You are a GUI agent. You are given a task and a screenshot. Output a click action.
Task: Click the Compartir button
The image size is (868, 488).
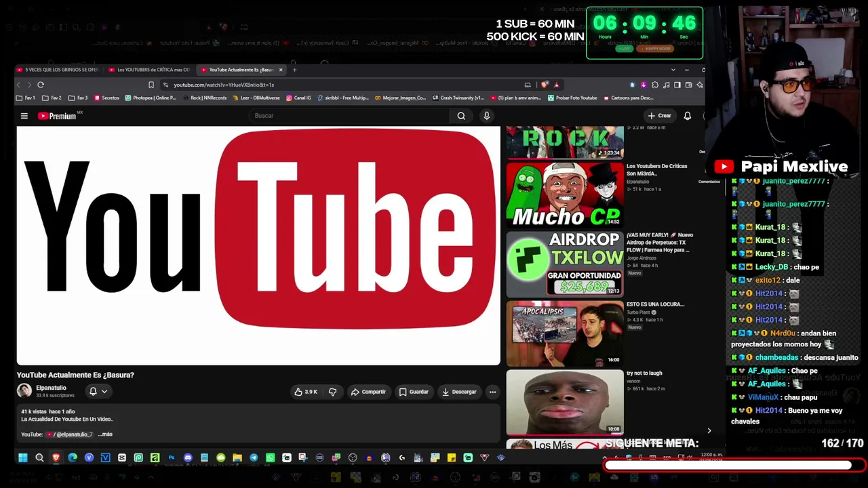point(368,392)
